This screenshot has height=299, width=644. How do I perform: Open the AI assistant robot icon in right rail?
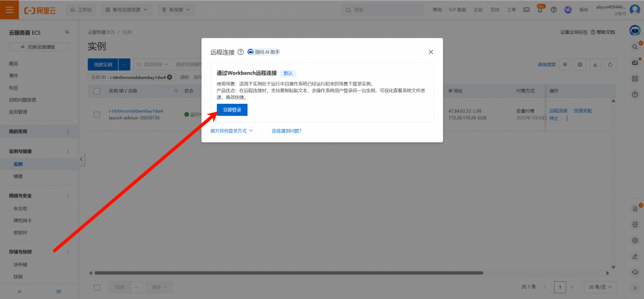[x=634, y=30]
